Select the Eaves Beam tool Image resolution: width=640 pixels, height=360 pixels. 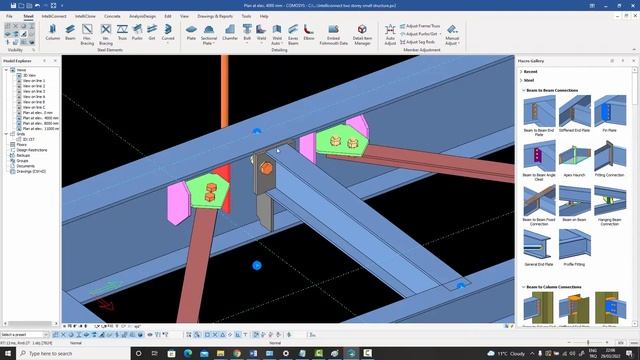coord(293,34)
